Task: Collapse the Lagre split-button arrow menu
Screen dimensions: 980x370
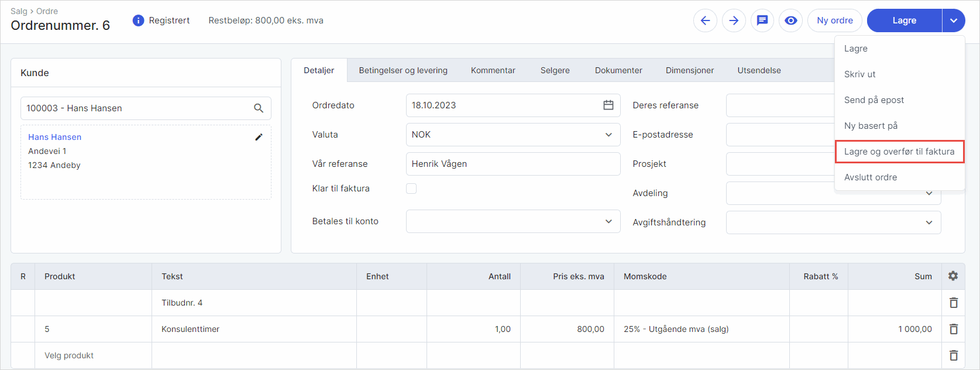Action: click(x=954, y=20)
